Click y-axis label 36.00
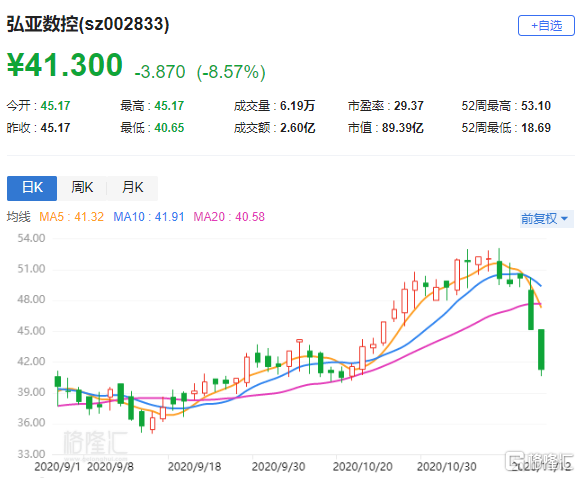 (x=31, y=423)
